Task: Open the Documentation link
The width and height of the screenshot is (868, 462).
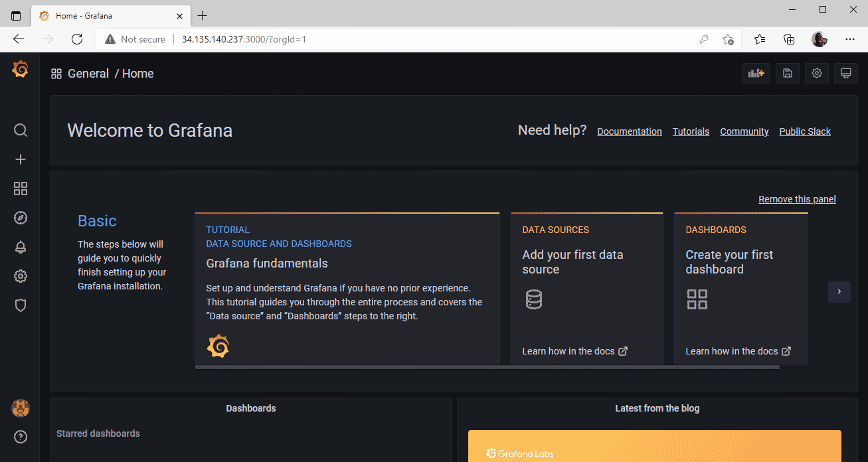Action: (x=630, y=131)
